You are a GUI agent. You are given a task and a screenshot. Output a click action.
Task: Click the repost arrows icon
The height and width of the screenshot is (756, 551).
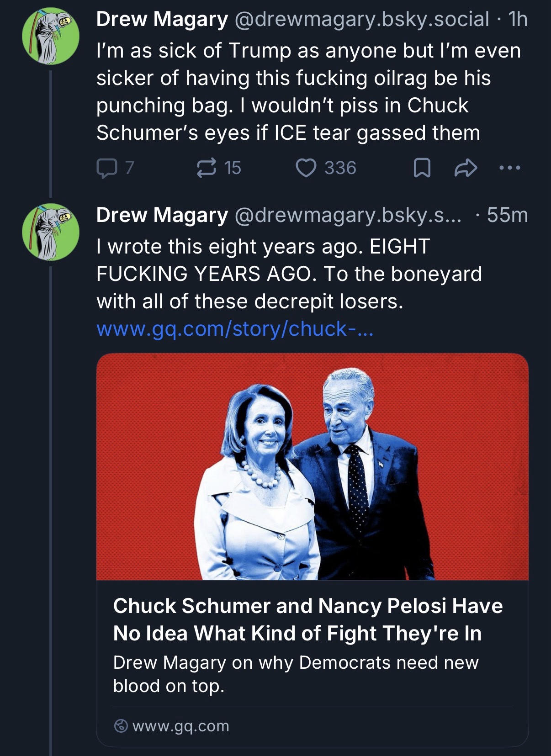[x=206, y=168]
